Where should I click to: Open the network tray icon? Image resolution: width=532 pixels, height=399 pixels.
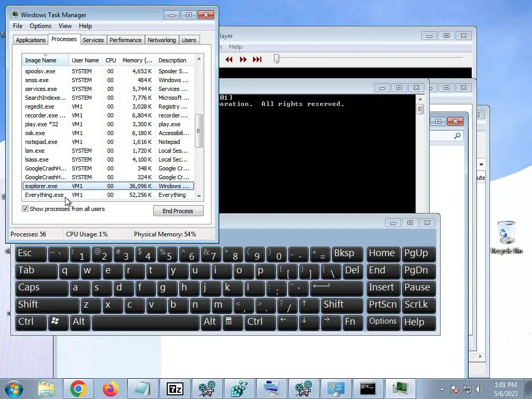tap(467, 389)
